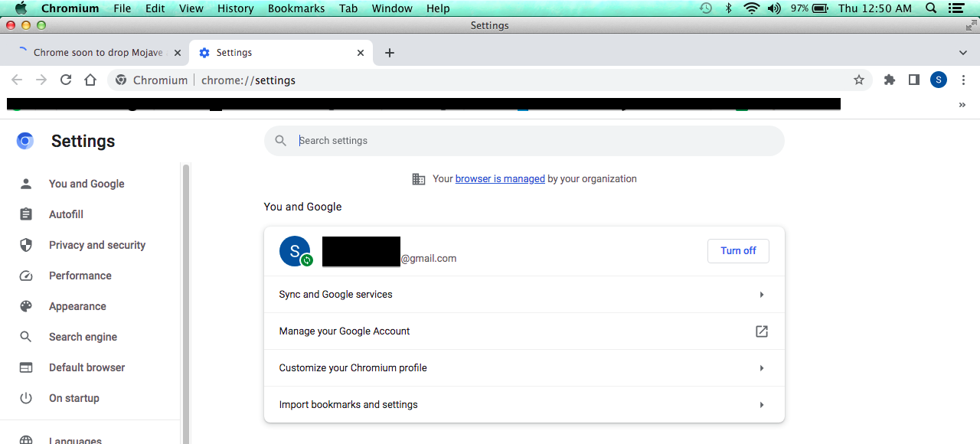The image size is (980, 444).
Task: Click the Appearance palette icon
Action: (x=26, y=306)
